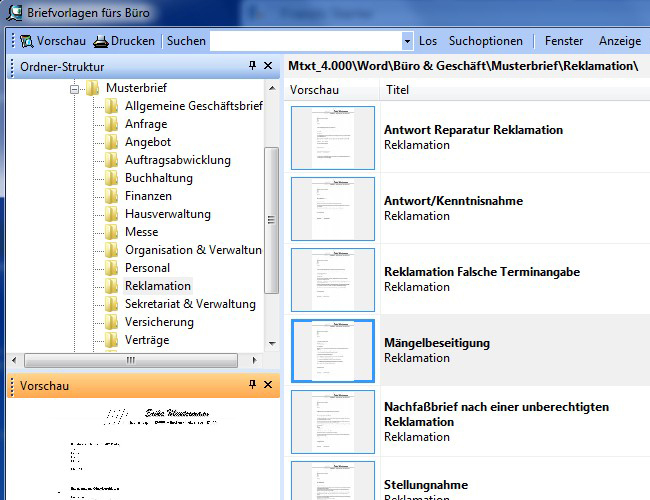The height and width of the screenshot is (500, 650).
Task: Close the Vorschau preview panel
Action: (x=268, y=384)
